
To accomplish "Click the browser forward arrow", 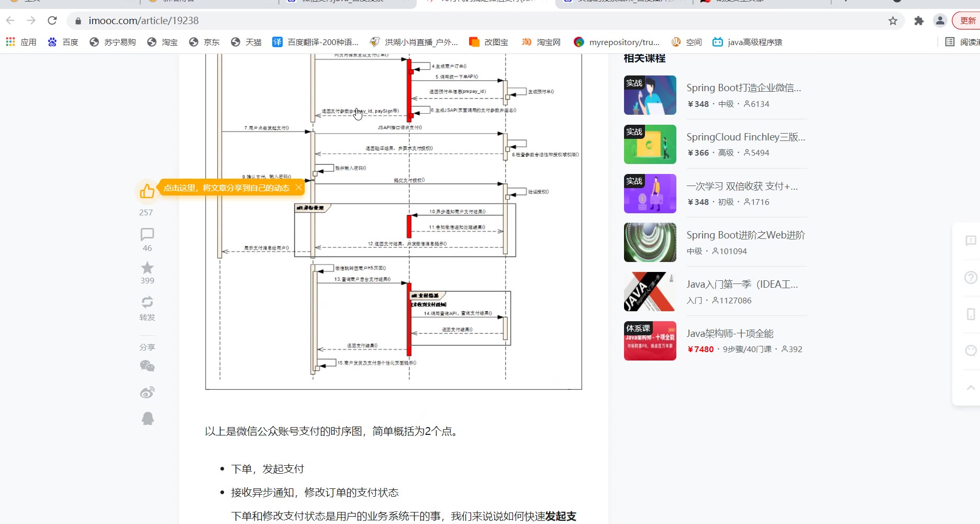I will 31,20.
